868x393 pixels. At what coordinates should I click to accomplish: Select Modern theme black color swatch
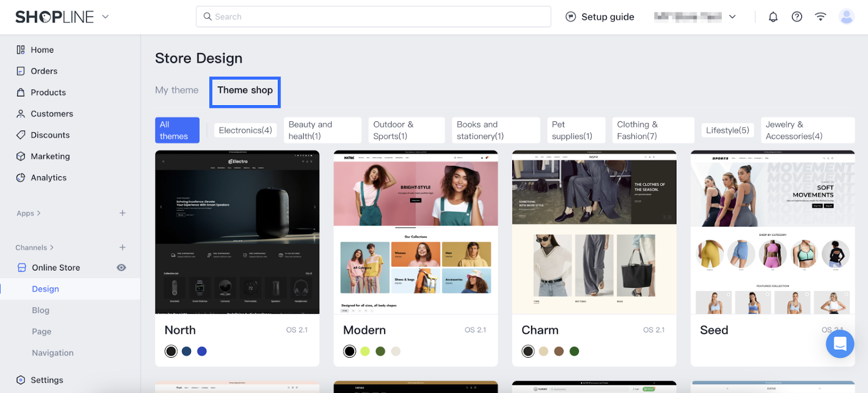[350, 351]
